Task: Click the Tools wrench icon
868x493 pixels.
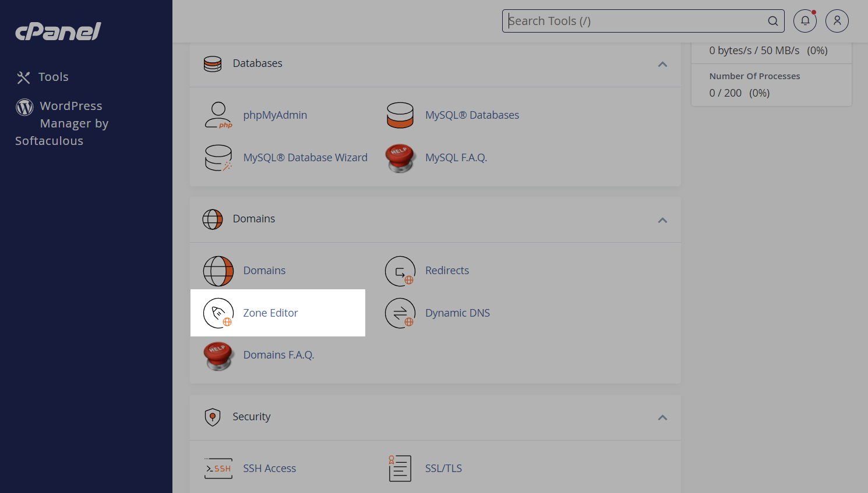Action: [x=23, y=77]
